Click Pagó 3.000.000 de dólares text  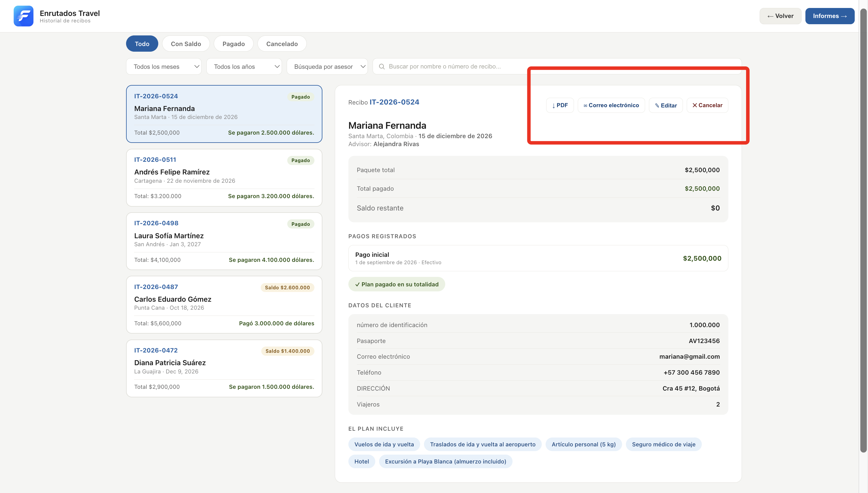pyautogui.click(x=277, y=323)
